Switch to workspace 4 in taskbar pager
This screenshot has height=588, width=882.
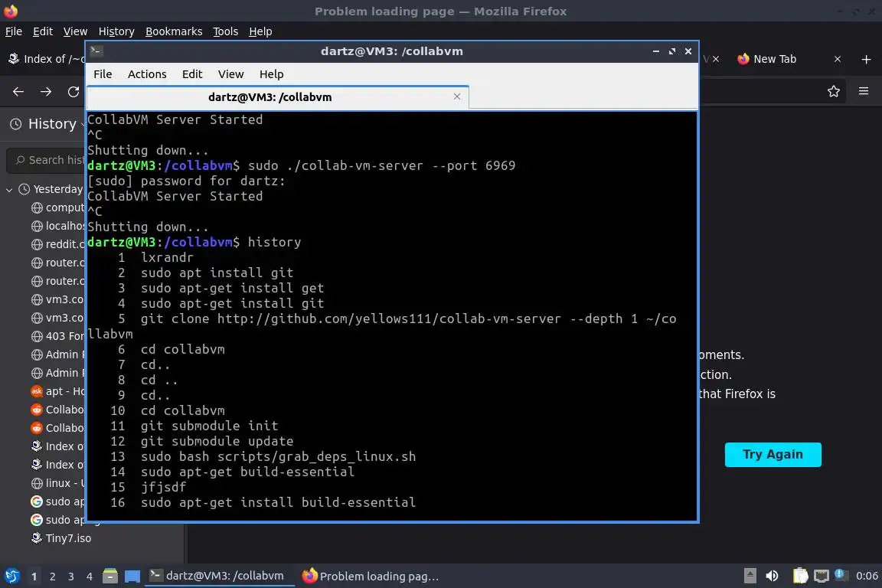click(x=89, y=577)
